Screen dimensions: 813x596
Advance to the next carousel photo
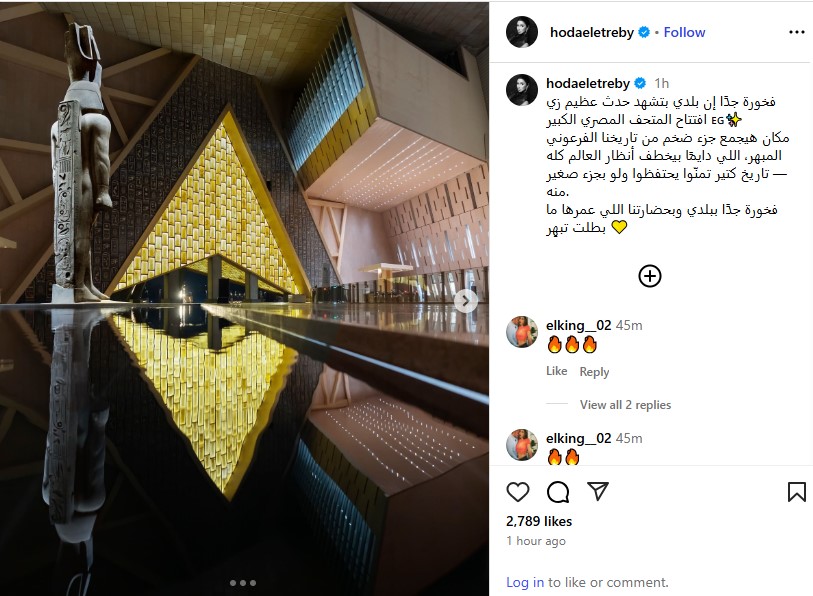466,301
